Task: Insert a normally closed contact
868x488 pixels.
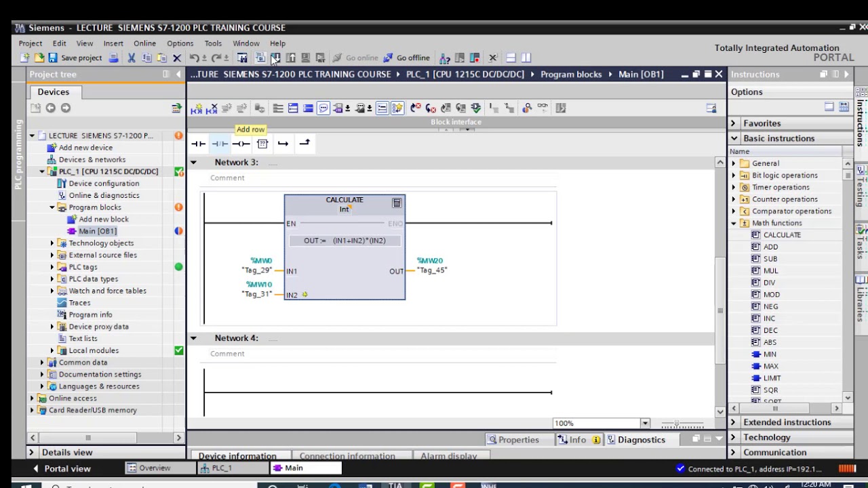Action: (220, 144)
